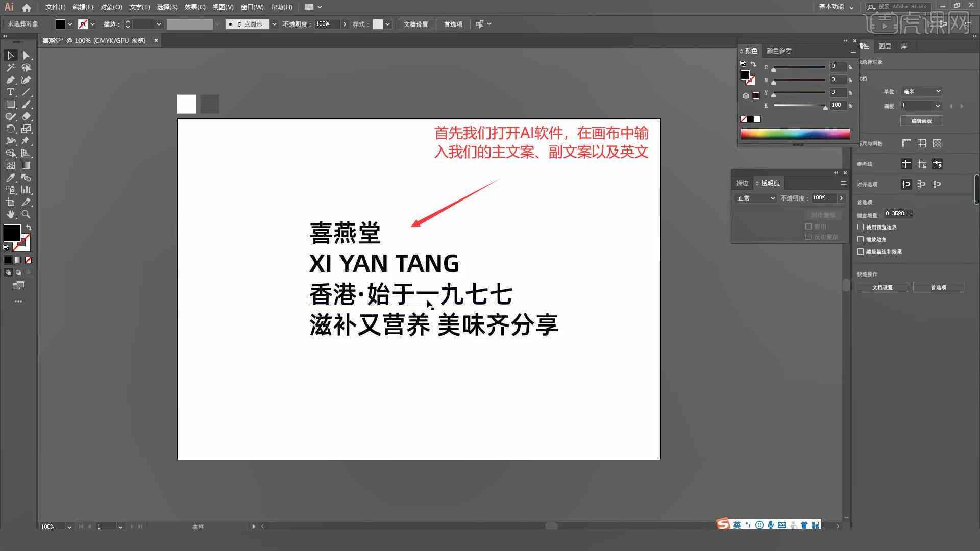
Task: Click the 喜燕堂 document tab
Action: (x=95, y=40)
